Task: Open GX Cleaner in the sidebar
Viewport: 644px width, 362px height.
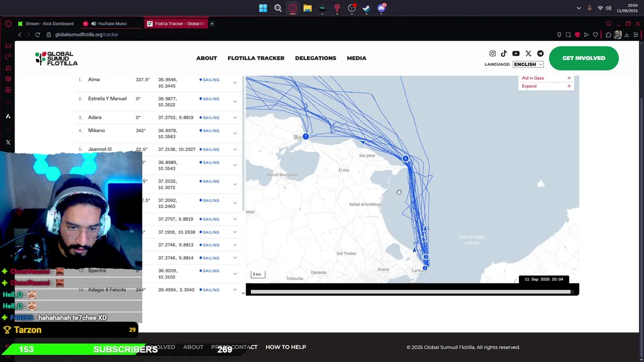Action: (x=8, y=68)
